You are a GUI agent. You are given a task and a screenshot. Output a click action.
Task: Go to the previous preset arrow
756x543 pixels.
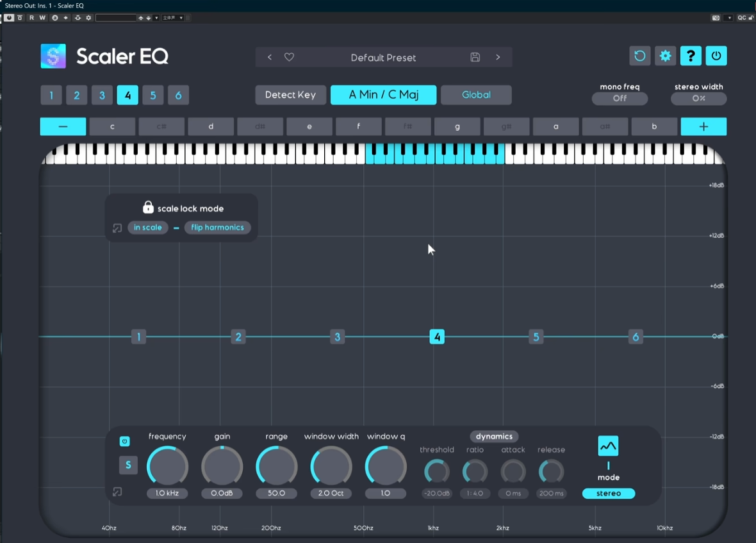[270, 57]
